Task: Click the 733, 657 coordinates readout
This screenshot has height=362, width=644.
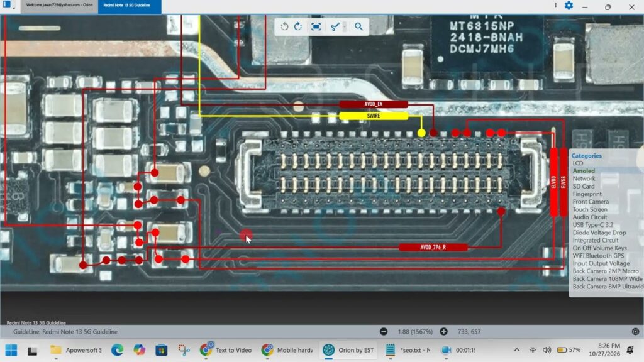Action: [469, 332]
